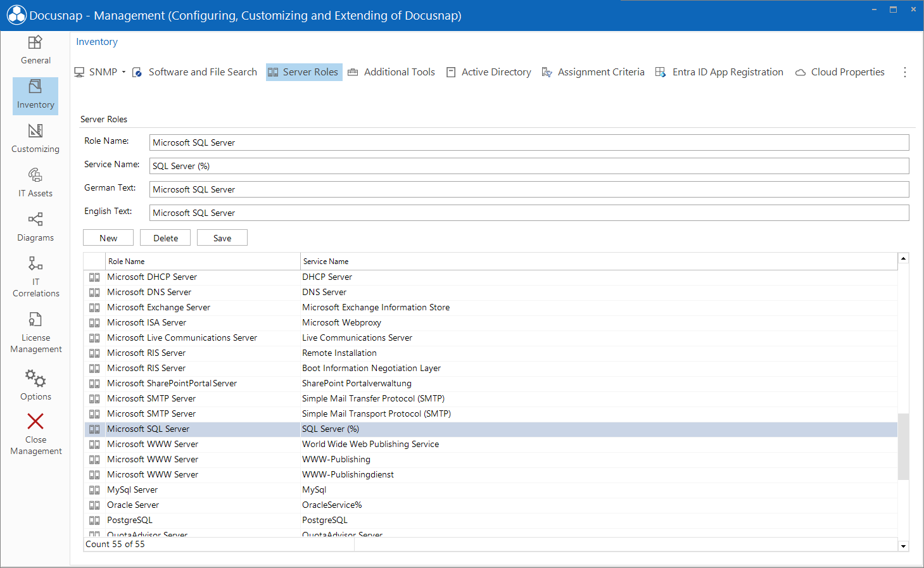
Task: Click the New button
Action: point(108,238)
